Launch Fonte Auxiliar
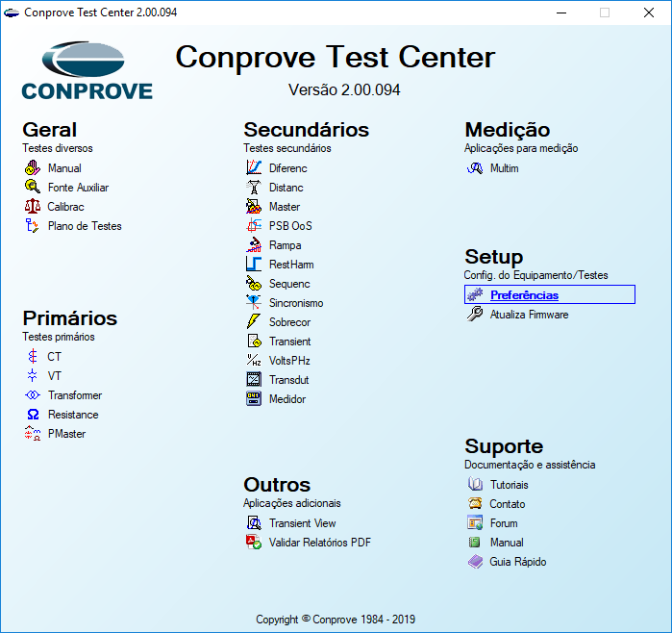Image resolution: width=672 pixels, height=633 pixels. 78,188
